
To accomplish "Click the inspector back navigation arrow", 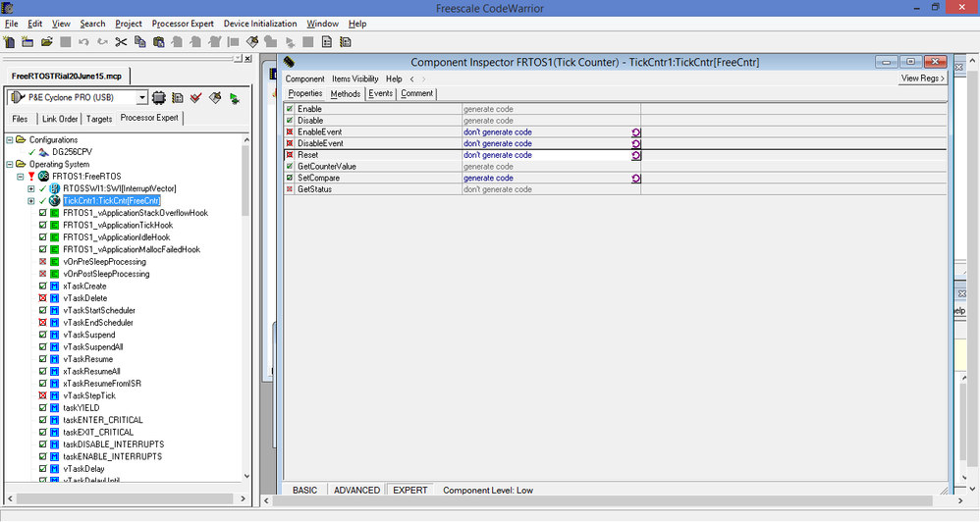I will click(x=411, y=78).
